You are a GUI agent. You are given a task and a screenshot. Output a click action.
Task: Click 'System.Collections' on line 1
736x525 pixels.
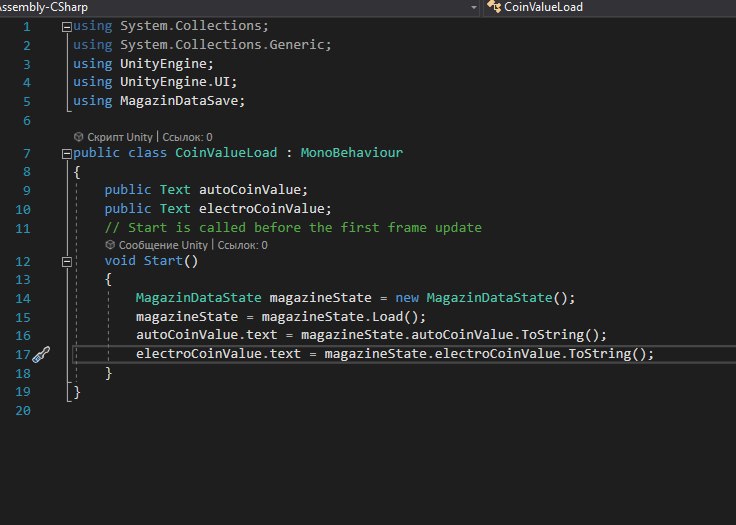pos(191,26)
